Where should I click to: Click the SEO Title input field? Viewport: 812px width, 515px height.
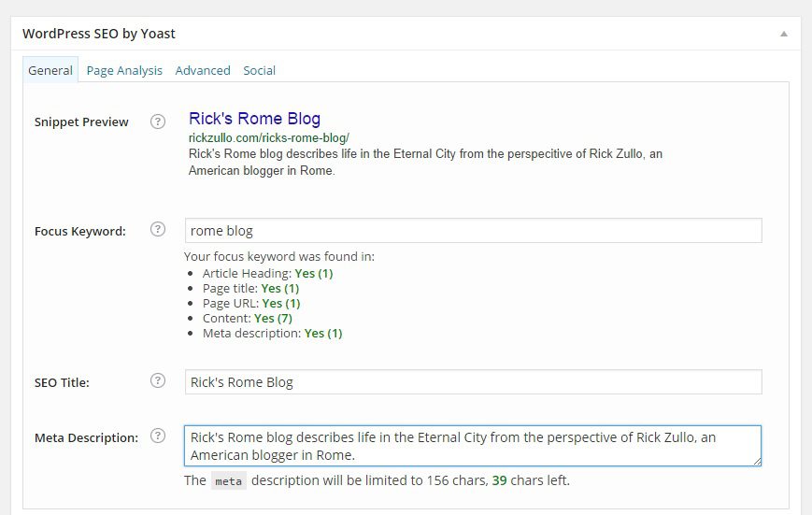(x=474, y=382)
